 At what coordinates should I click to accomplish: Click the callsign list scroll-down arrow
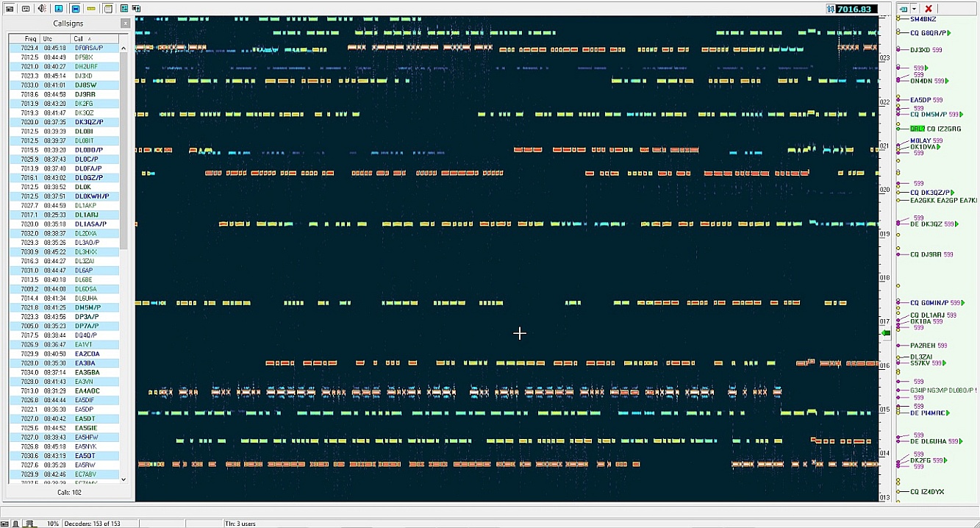pyautogui.click(x=123, y=479)
